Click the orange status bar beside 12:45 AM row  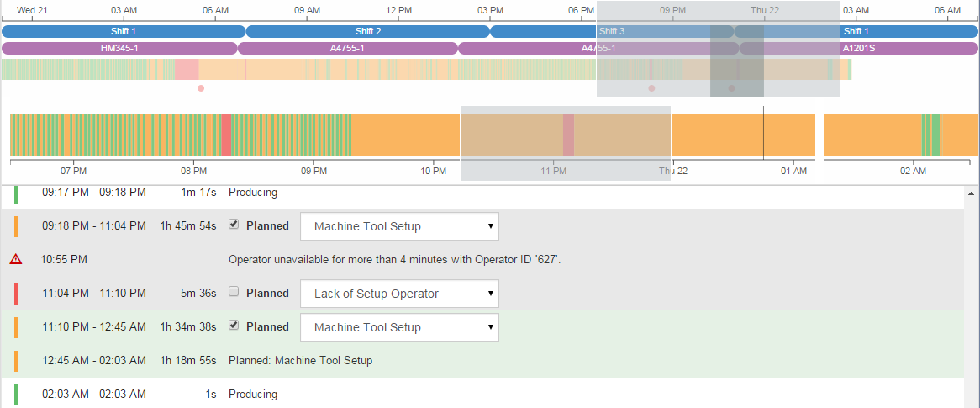click(16, 361)
